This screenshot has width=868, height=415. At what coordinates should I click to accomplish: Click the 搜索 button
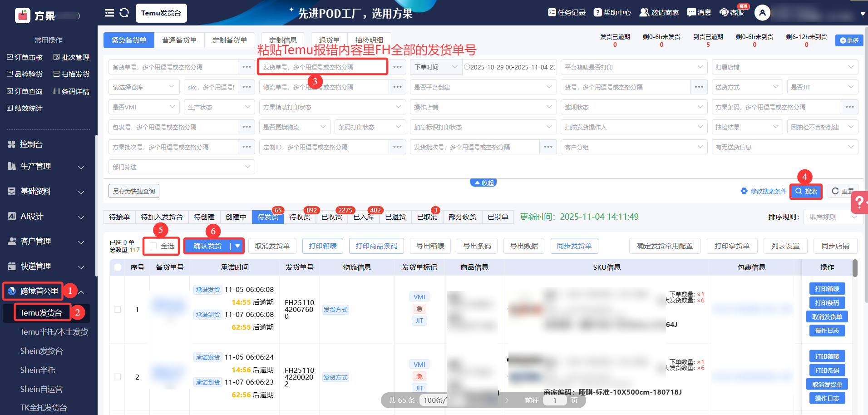[806, 192]
